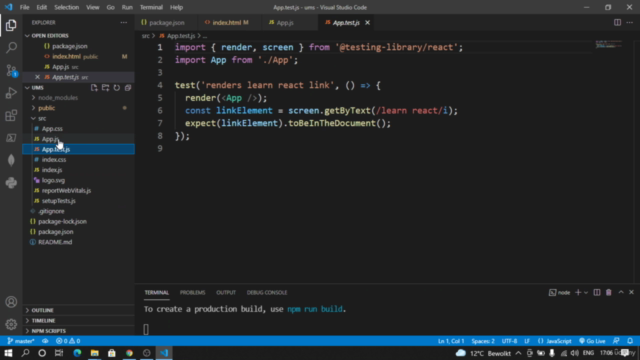Expand the NPM Scripts section
This screenshot has width=640, height=360.
tap(48, 331)
